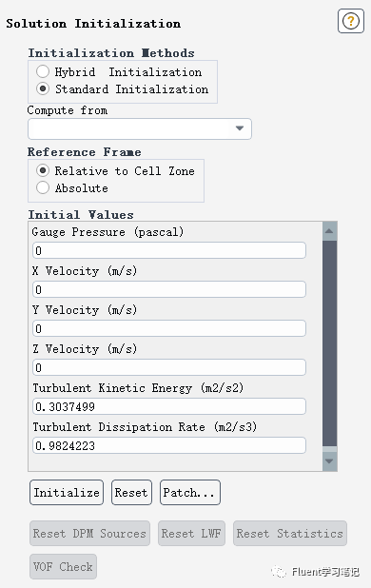371x588 pixels.
Task: Click the Reset button
Action: coord(131,492)
